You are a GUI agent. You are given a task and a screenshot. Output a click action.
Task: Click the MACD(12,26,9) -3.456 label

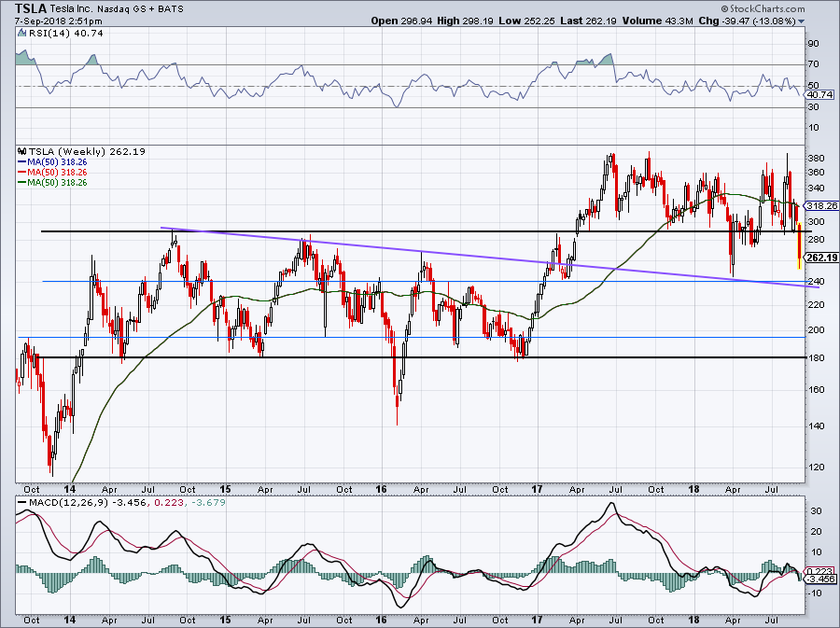[x=88, y=503]
